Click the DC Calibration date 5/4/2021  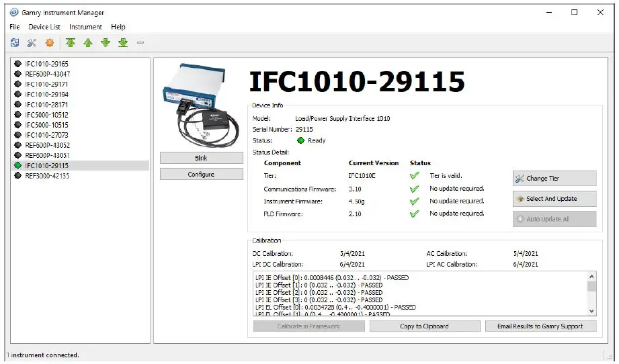tap(352, 254)
